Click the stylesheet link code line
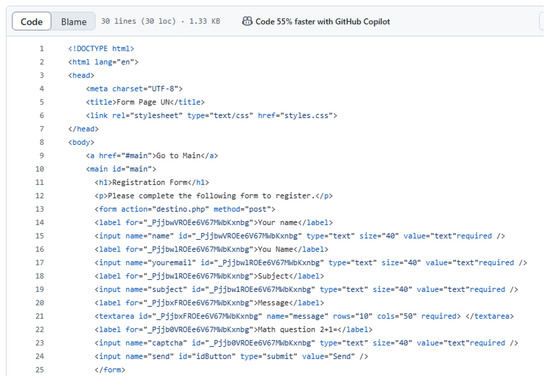 pos(212,115)
